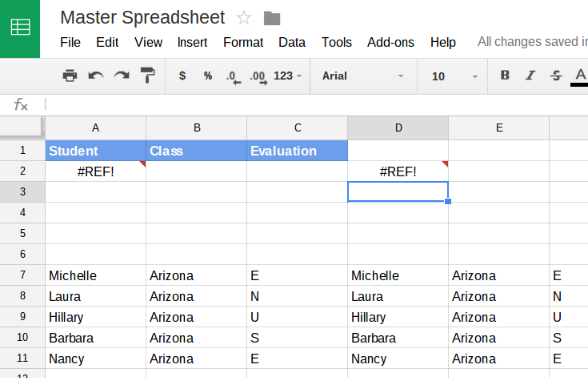588x378 pixels.
Task: Click the Redo arrow icon
Action: [x=122, y=76]
